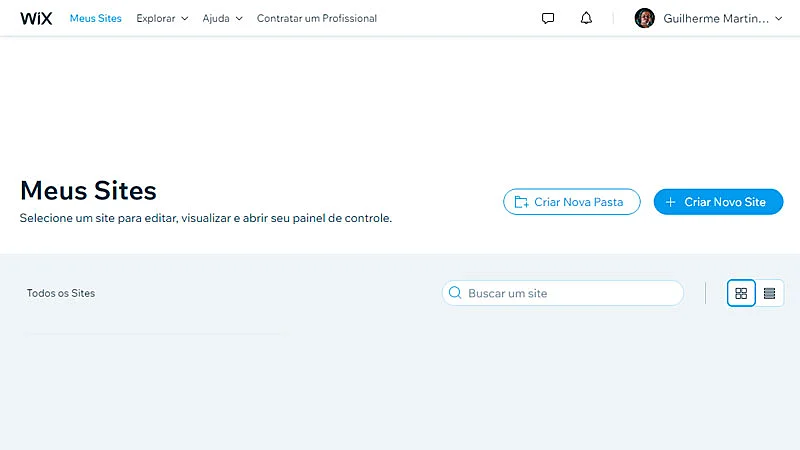The image size is (800, 450).
Task: Expand the Ajuda menu
Action: click(222, 18)
